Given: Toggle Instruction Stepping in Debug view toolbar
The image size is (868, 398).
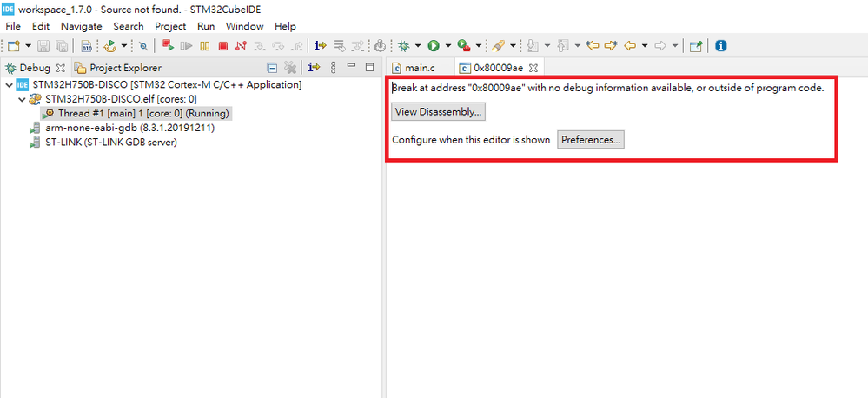Looking at the screenshot, I should pos(315,68).
